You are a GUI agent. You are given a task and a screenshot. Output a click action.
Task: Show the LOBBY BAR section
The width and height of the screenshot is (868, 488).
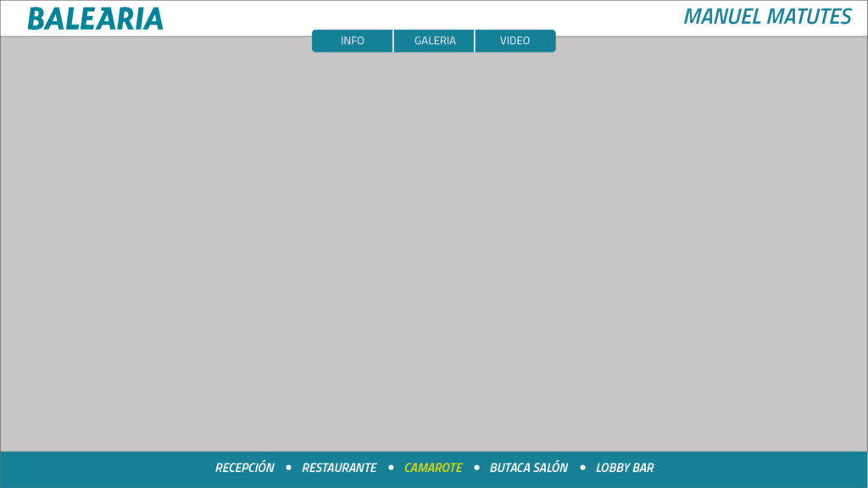pos(625,468)
